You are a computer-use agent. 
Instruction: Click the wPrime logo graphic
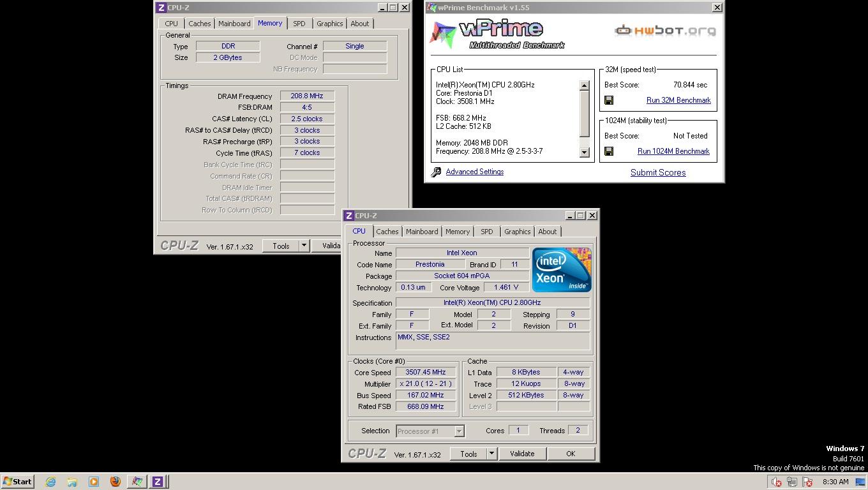[497, 34]
